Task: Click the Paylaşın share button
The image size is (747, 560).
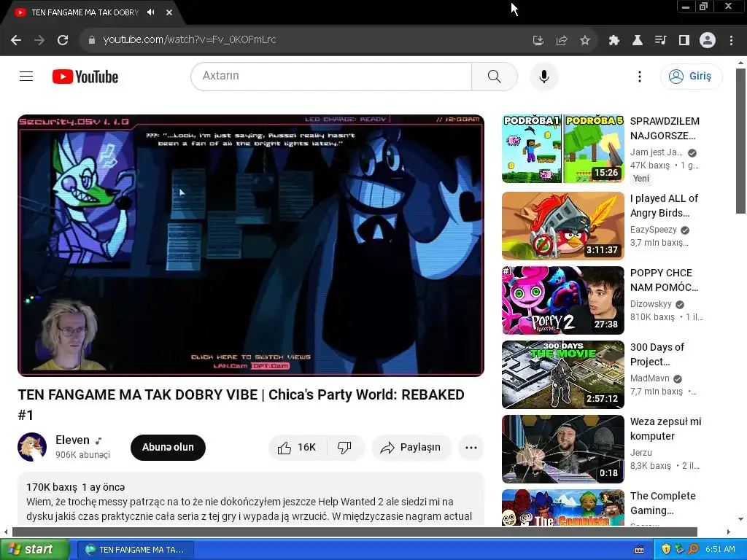Action: pos(411,447)
